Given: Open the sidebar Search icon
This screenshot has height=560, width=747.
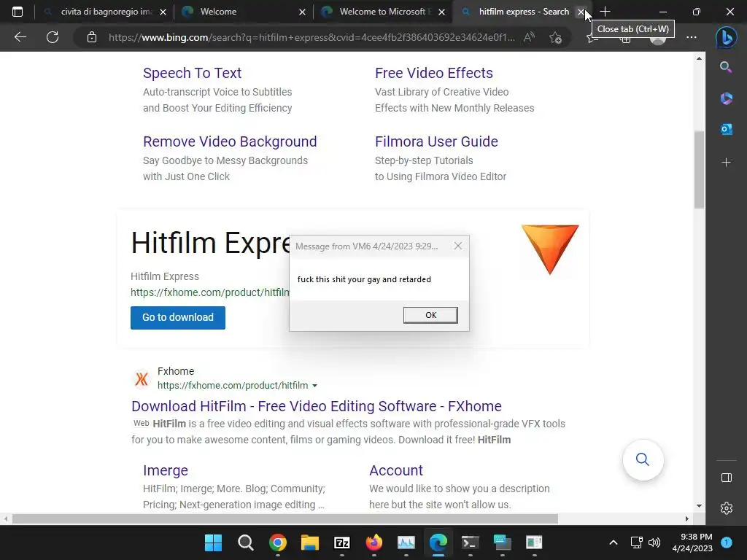Looking at the screenshot, I should (726, 67).
